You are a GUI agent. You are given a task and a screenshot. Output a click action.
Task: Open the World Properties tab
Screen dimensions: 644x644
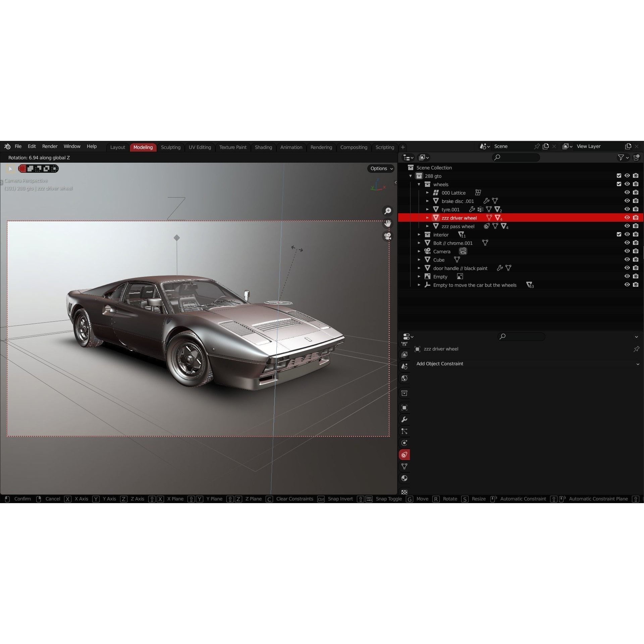[x=404, y=378]
